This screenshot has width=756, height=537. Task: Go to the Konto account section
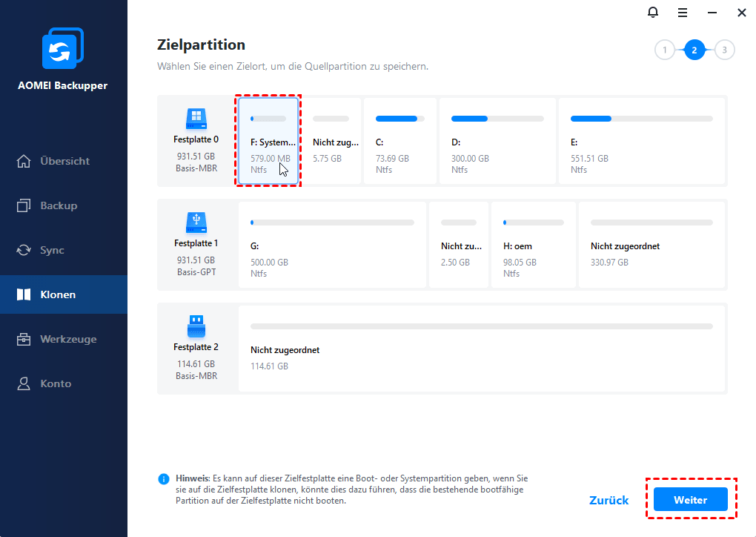(x=56, y=383)
